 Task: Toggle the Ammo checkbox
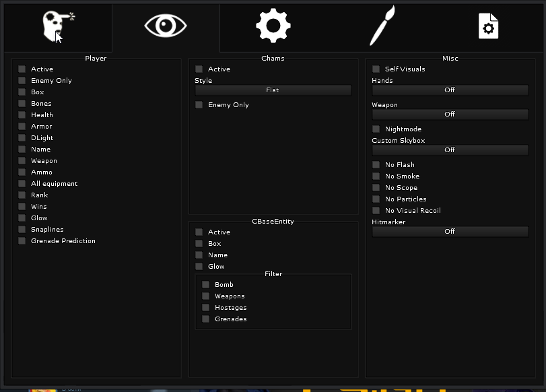(x=22, y=172)
